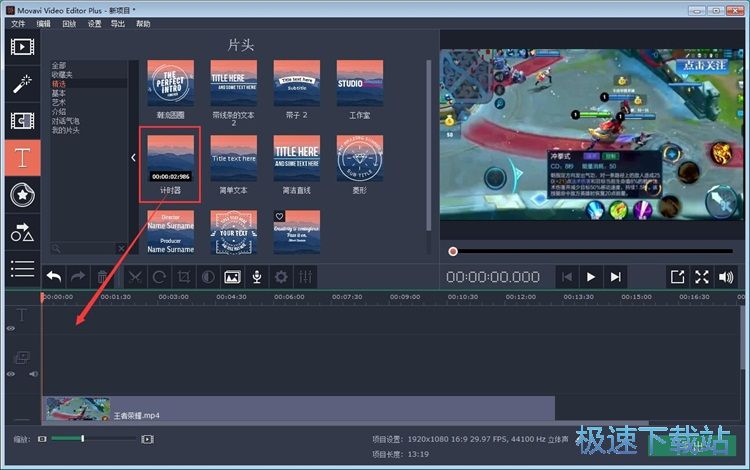Click the delete trash can icon
This screenshot has height=470, width=750.
click(x=102, y=277)
